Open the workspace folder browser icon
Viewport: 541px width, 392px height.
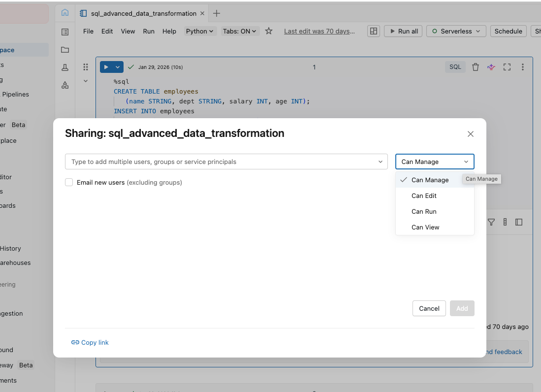coord(65,50)
